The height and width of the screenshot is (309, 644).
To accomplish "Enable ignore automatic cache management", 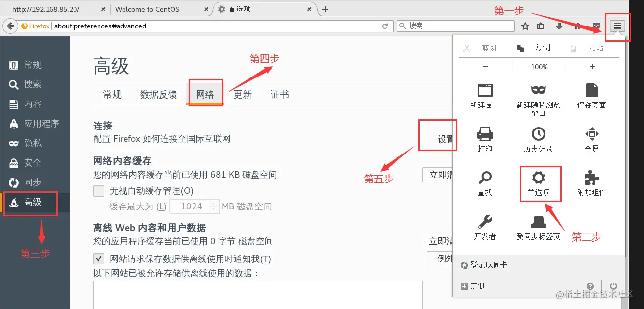I will 99,191.
